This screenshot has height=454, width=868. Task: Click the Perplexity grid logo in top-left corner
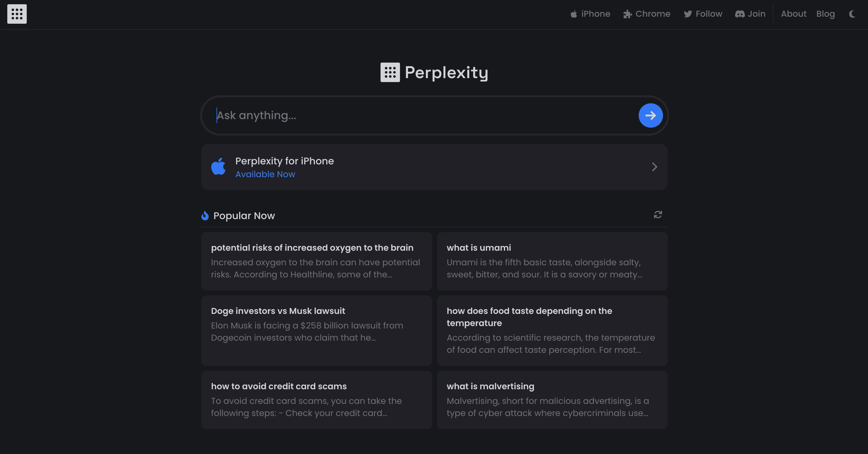17,14
